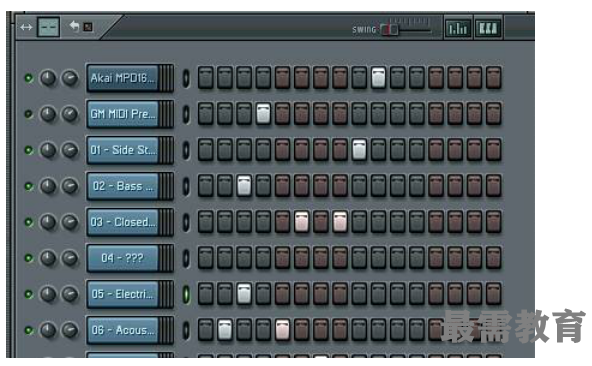Select the 06 - Acous channel LED
The height and width of the screenshot is (366, 592).
186,330
